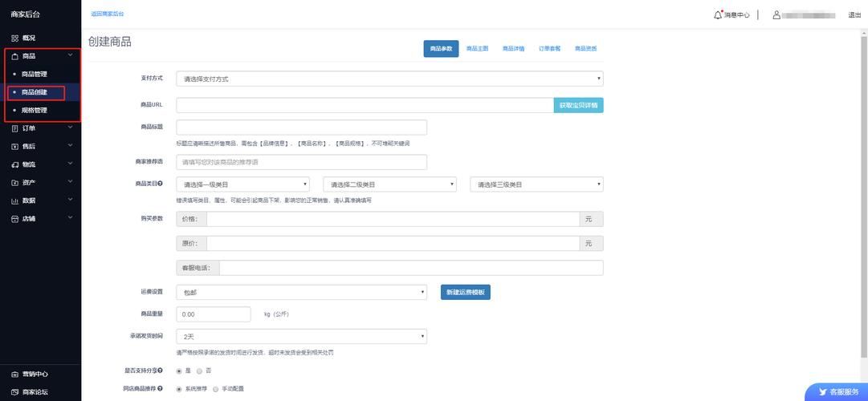Switch to the 商品主图 tab
Viewport: 868px width, 401px height.
tap(477, 49)
